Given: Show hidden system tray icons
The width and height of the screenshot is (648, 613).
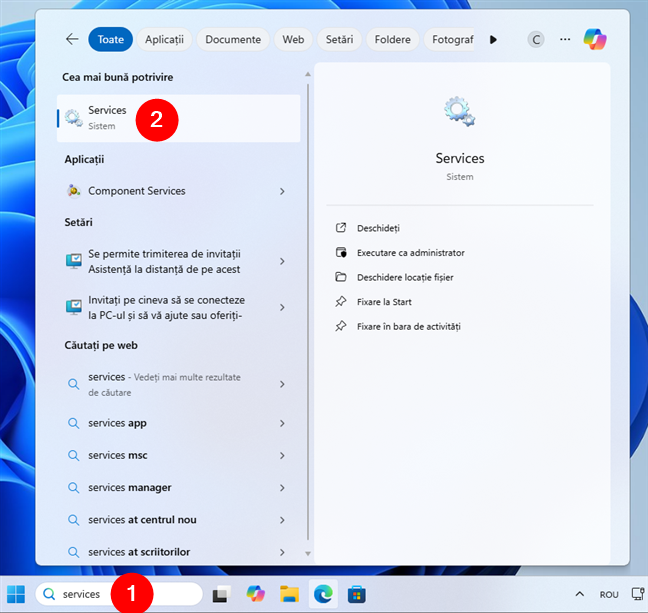Looking at the screenshot, I should pyautogui.click(x=579, y=594).
